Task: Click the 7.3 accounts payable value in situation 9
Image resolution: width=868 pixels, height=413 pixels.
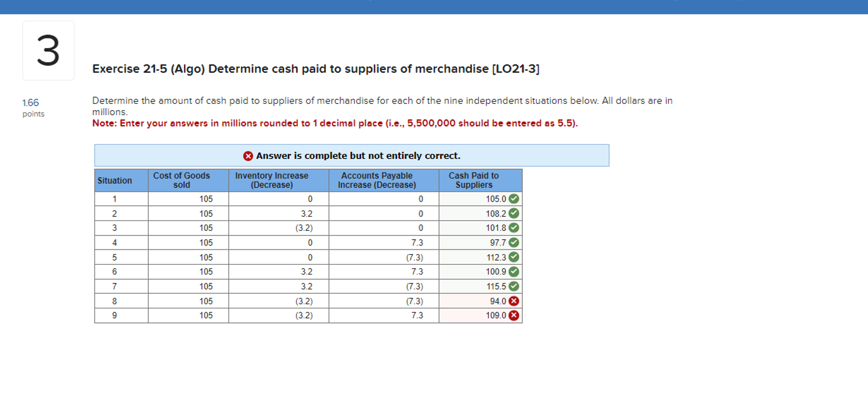Action: point(417,316)
